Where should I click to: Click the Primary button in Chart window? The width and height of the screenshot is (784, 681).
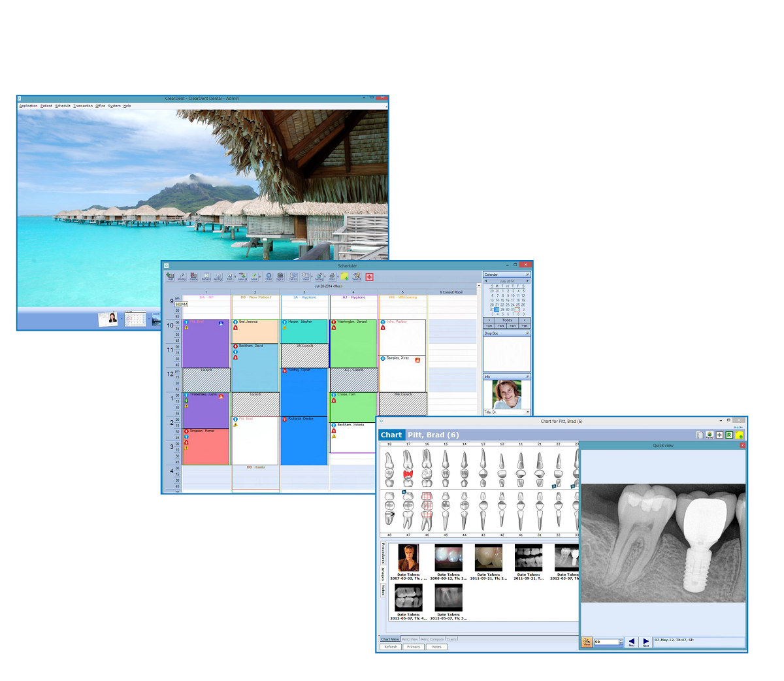[x=414, y=647]
